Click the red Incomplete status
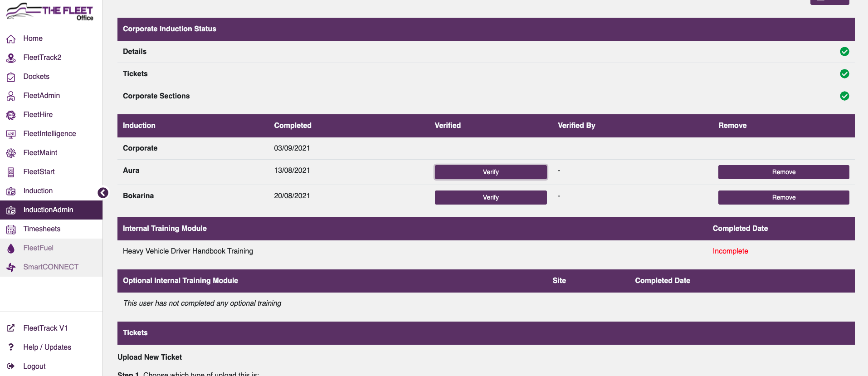 click(731, 251)
